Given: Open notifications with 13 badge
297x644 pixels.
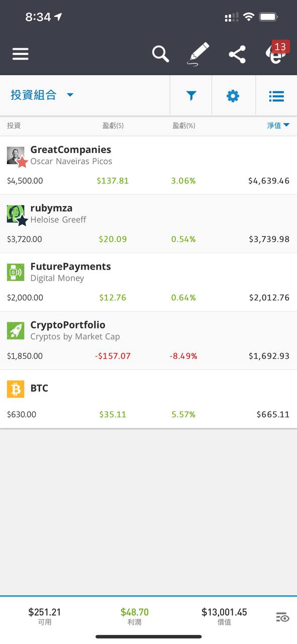Looking at the screenshot, I should (x=276, y=53).
